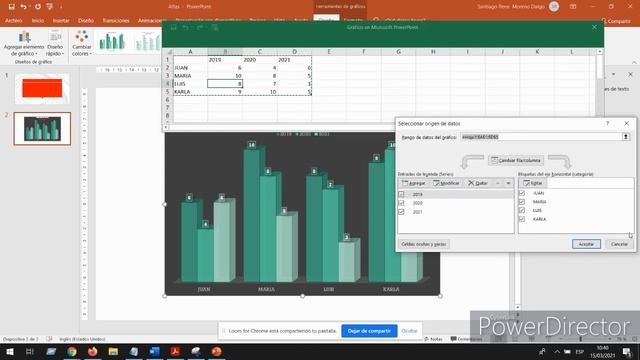Screen dimensions: 640x360
Task: Uncheck the JUAN category checkbox
Action: (x=522, y=193)
